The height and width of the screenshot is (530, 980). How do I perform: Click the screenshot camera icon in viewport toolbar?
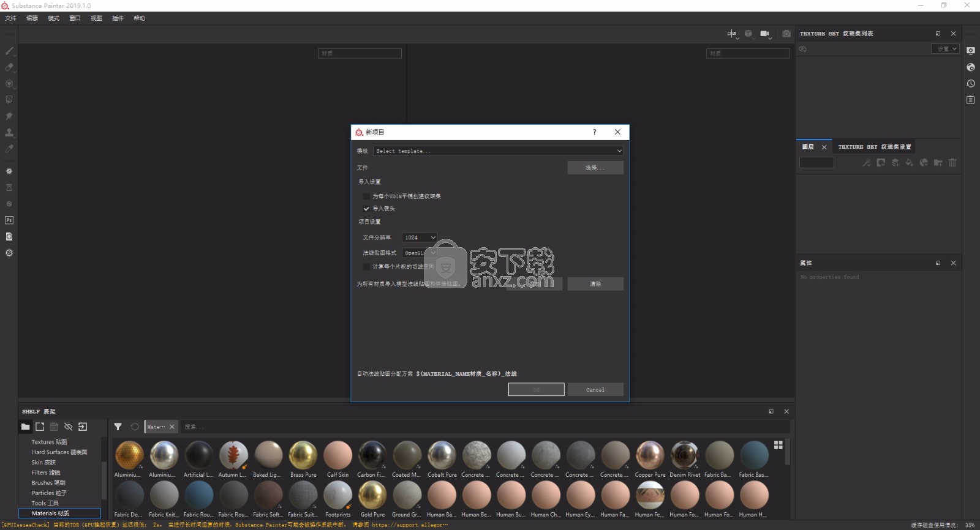tap(786, 34)
